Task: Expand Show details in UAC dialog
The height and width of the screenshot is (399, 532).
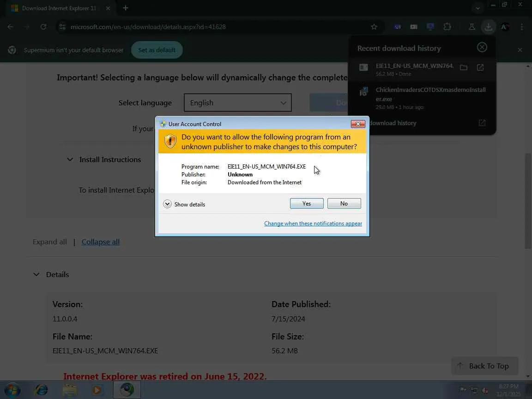Action: (184, 204)
